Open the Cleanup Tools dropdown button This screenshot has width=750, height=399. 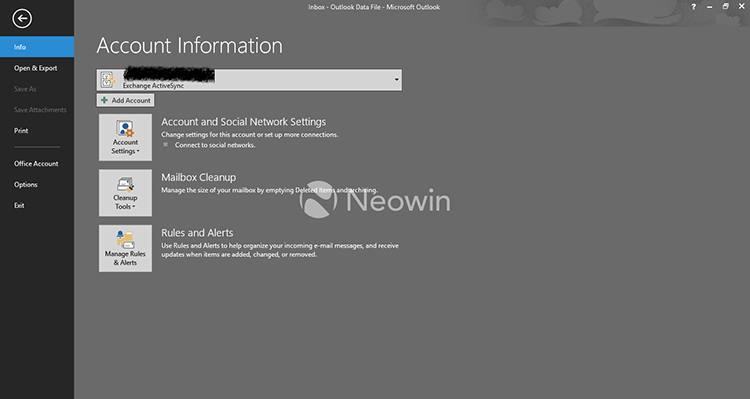(125, 193)
